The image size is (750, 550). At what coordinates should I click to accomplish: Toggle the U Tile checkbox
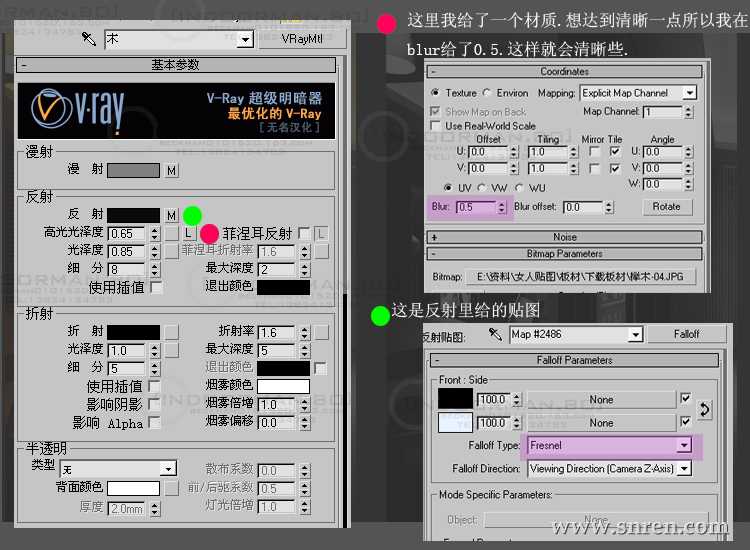[615, 152]
